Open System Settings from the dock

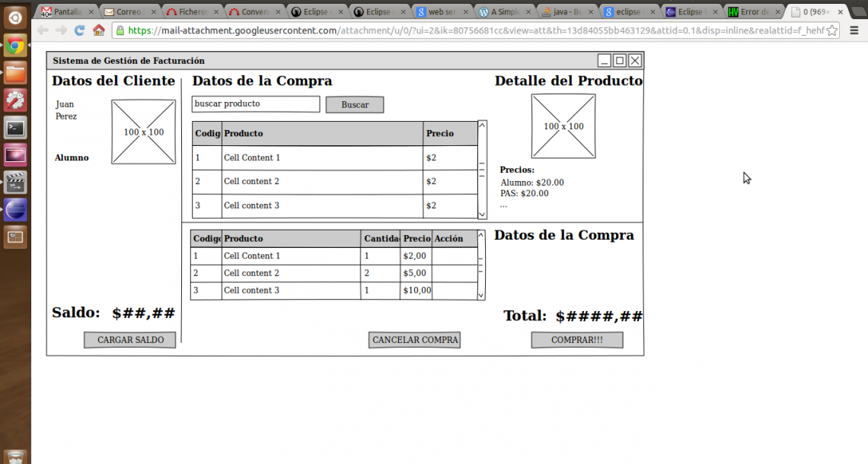click(15, 100)
